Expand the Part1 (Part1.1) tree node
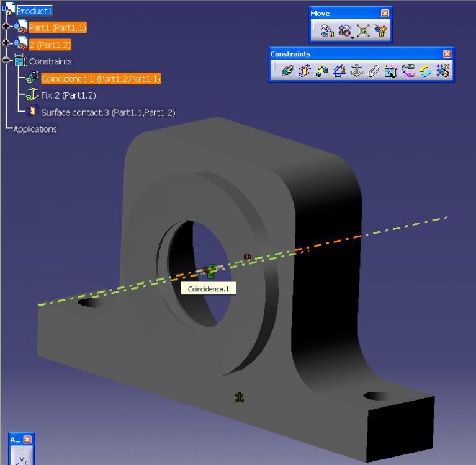This screenshot has height=465, width=476. [x=6, y=27]
